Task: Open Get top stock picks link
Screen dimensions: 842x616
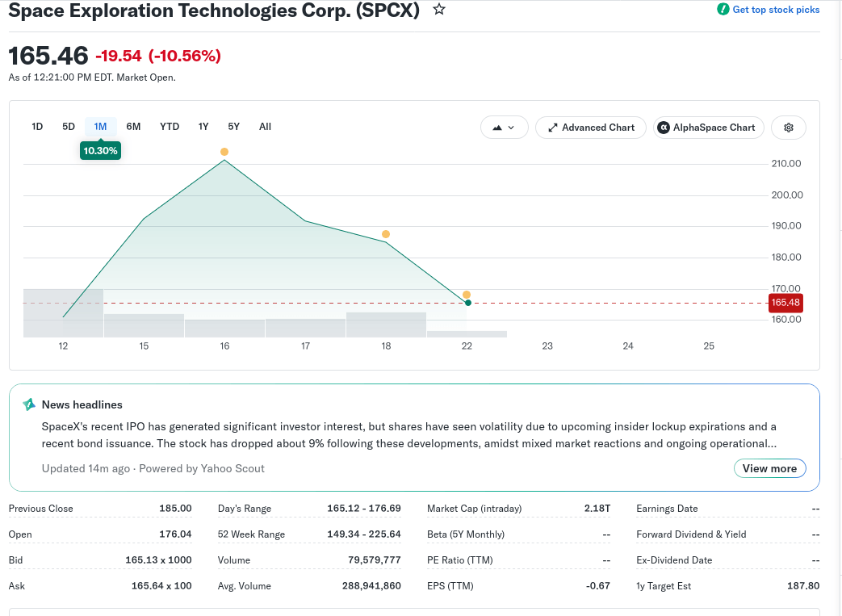Action: 776,10
